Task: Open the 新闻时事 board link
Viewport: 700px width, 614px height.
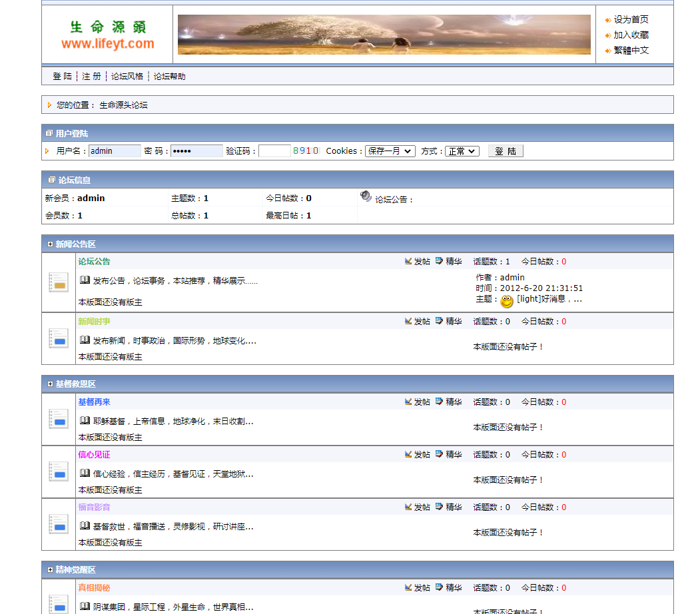Action: (94, 321)
